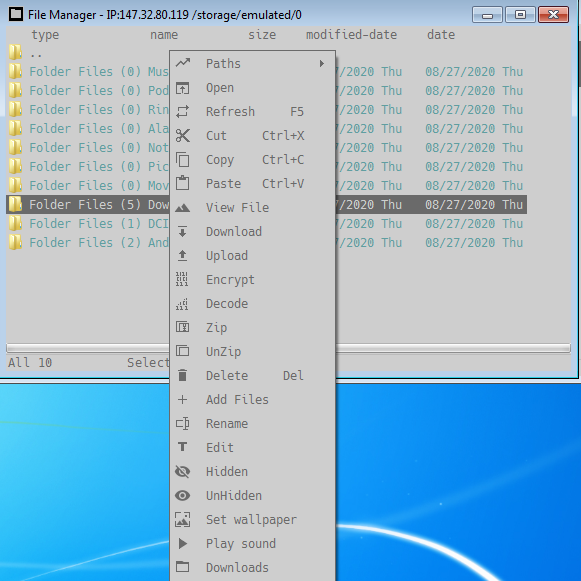Choose Rename in context menu
The height and width of the screenshot is (581, 581).
tap(253, 424)
